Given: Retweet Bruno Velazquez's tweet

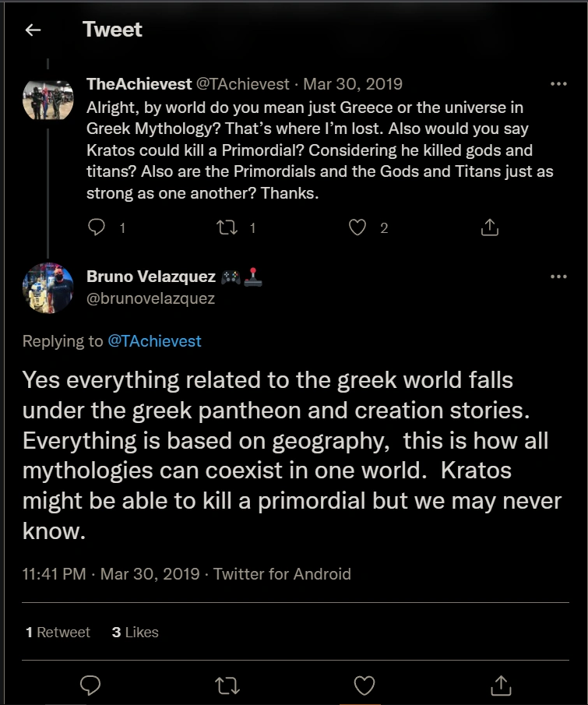Looking at the screenshot, I should point(227,685).
